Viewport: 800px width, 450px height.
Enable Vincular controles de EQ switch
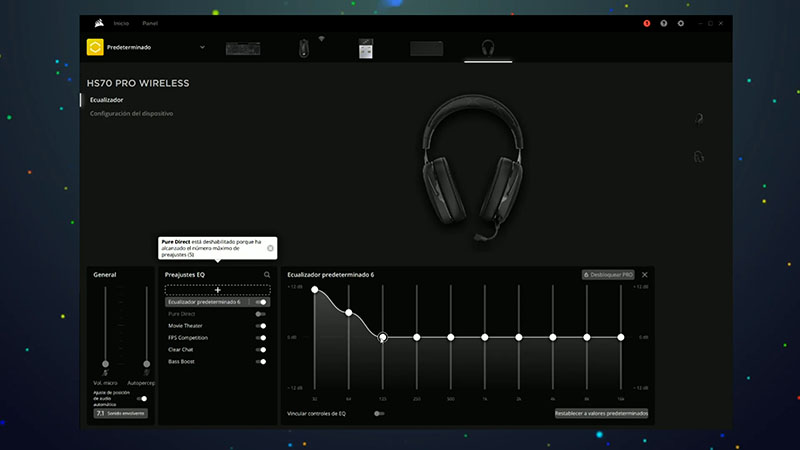click(x=379, y=413)
